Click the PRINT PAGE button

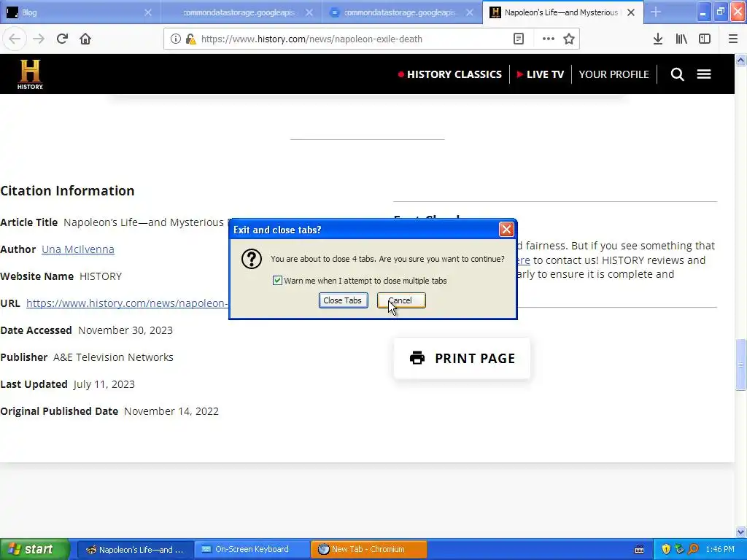pyautogui.click(x=462, y=359)
